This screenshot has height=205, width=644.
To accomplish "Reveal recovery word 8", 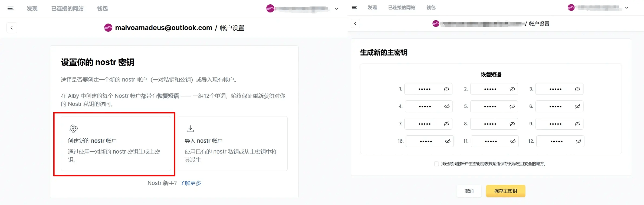I will tap(512, 124).
